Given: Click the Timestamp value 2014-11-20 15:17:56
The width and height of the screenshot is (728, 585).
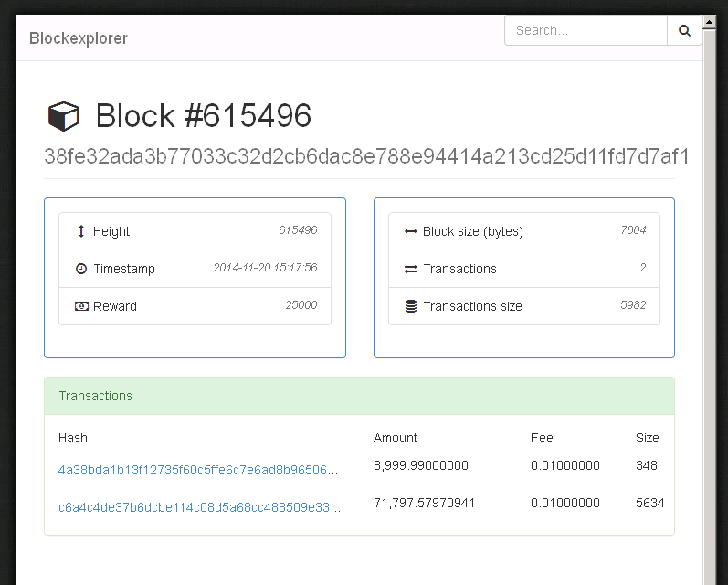Looking at the screenshot, I should [266, 268].
